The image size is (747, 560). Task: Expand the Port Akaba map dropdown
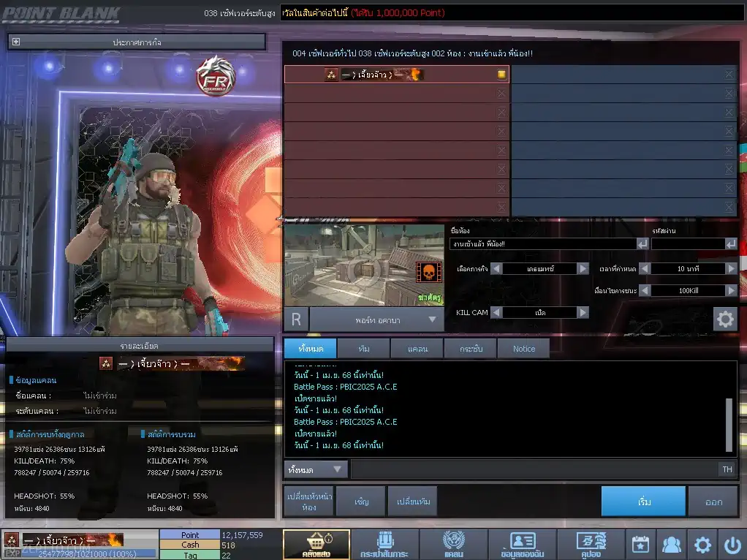(x=432, y=319)
